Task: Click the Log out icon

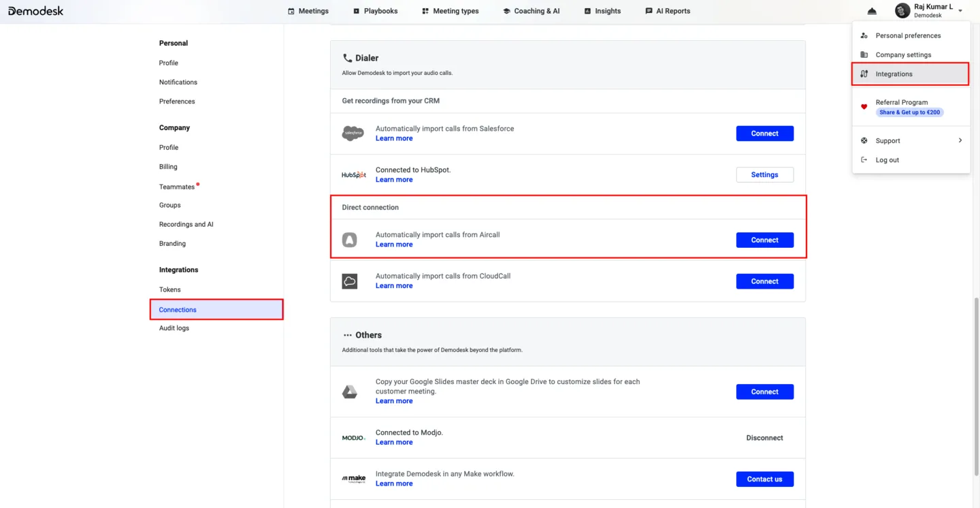Action: pos(864,160)
